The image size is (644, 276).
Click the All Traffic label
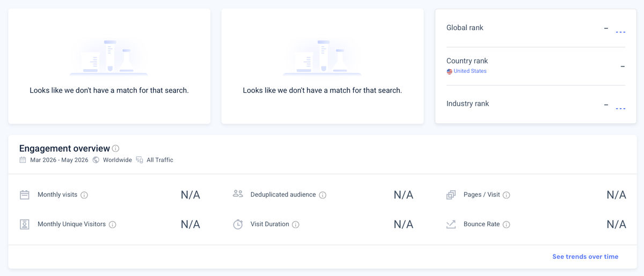click(160, 160)
